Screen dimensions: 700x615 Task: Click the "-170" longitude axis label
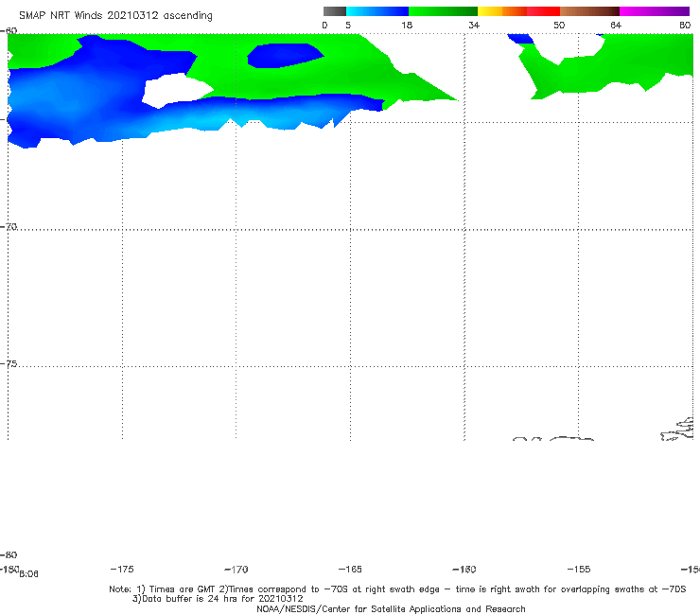click(236, 569)
